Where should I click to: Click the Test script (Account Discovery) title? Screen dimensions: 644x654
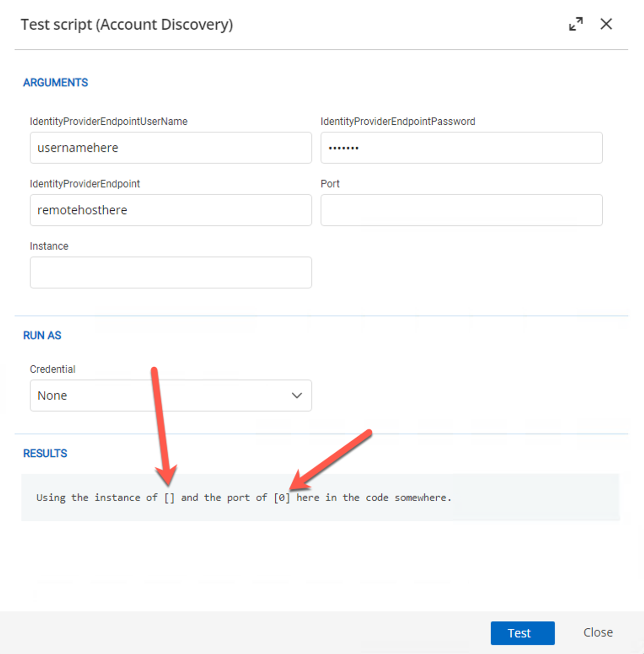(127, 25)
